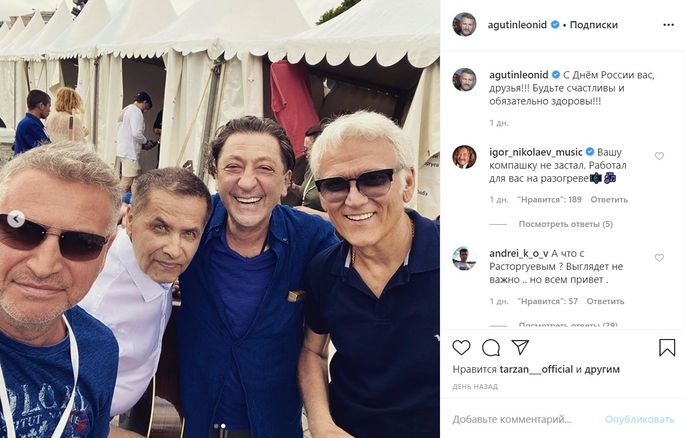Open andrei_k_o_v avatar
Viewport: 685px width, 438px height.
coord(464,258)
